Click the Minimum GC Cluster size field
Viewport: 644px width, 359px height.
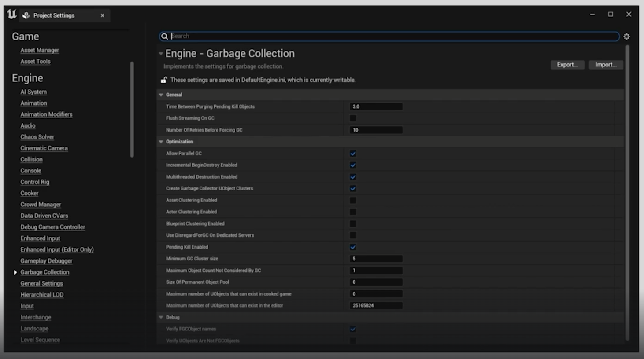click(376, 259)
